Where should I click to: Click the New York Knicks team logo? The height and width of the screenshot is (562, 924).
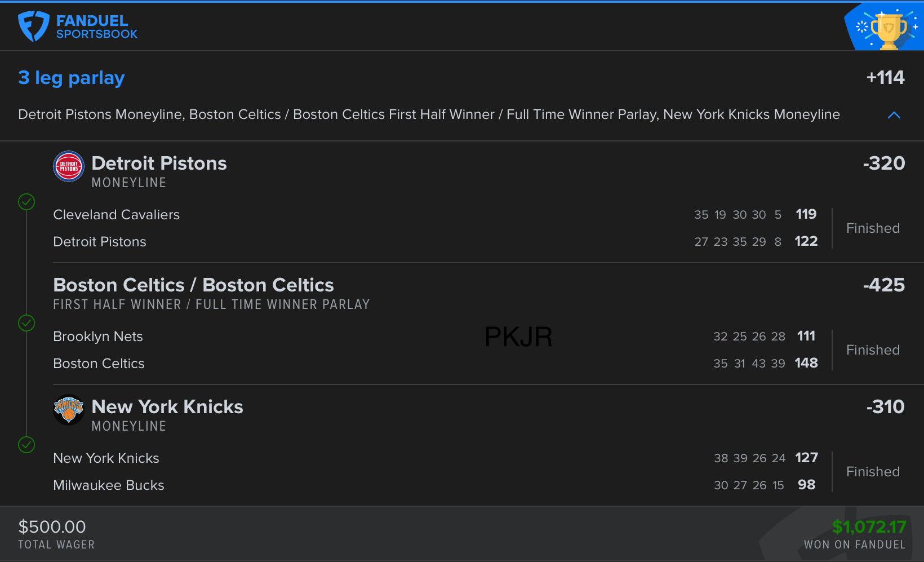[x=69, y=410]
